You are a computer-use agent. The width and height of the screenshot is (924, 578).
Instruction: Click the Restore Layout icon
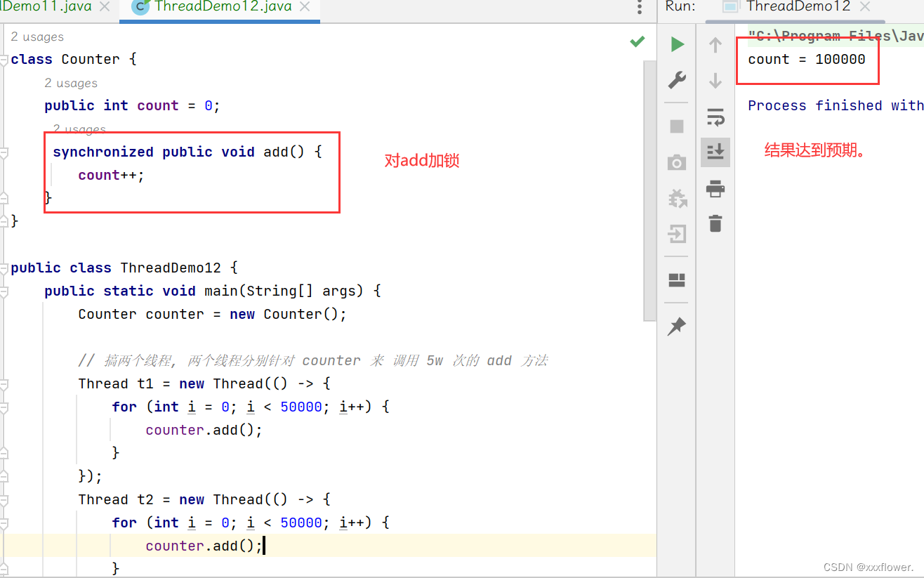(677, 280)
